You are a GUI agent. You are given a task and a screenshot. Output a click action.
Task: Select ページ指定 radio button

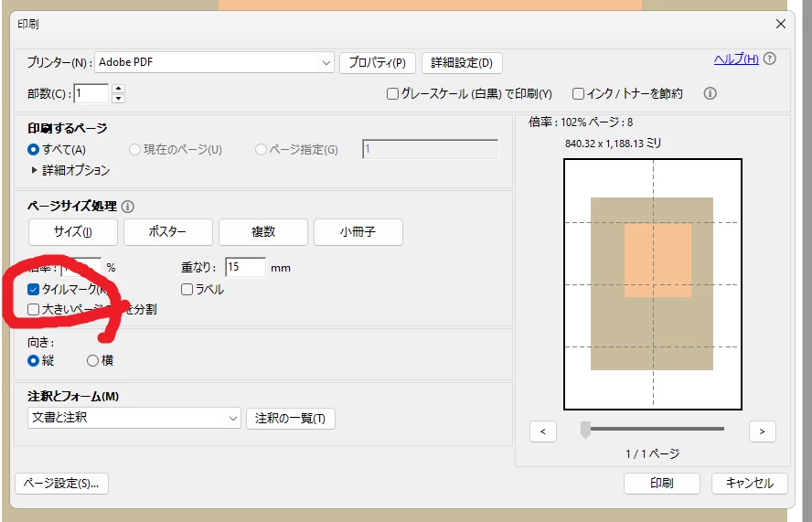[261, 150]
